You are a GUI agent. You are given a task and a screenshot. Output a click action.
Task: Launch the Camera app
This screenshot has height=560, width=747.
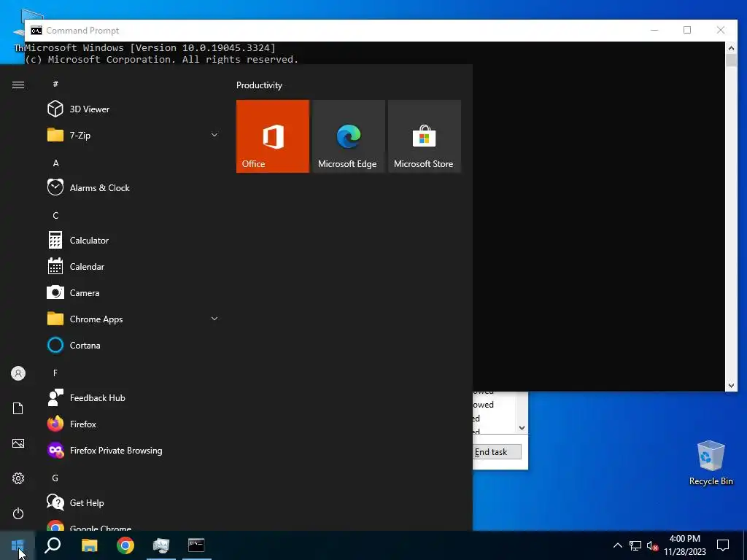point(132,293)
